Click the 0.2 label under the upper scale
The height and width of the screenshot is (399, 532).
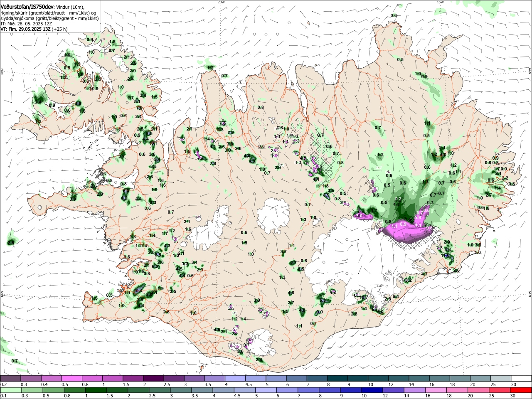click(x=3, y=384)
